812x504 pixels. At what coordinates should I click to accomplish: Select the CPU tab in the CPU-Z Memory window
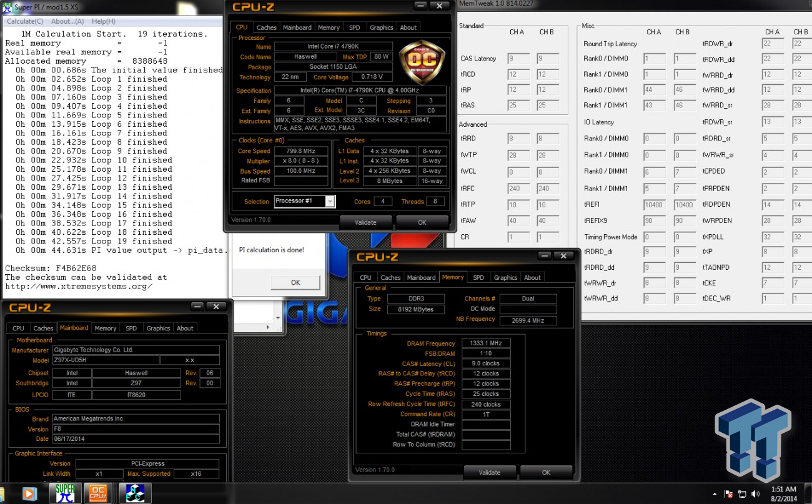366,277
